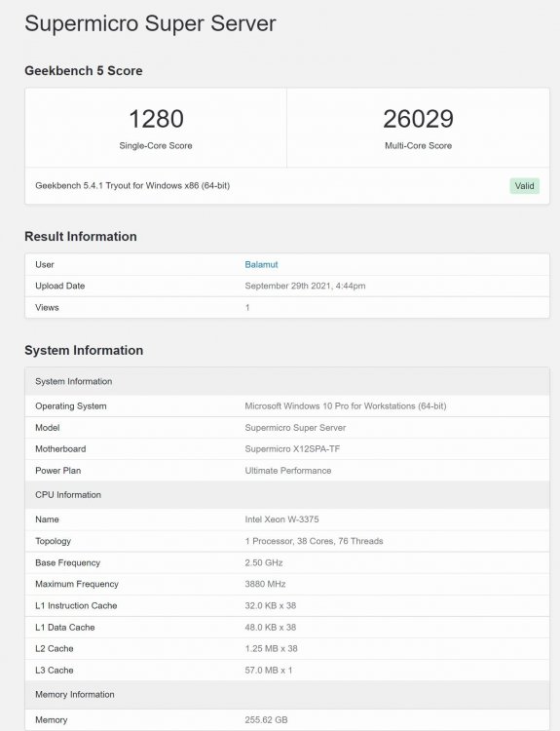The image size is (560, 731).
Task: Click the L1 Data Cache label
Action: click(x=64, y=628)
